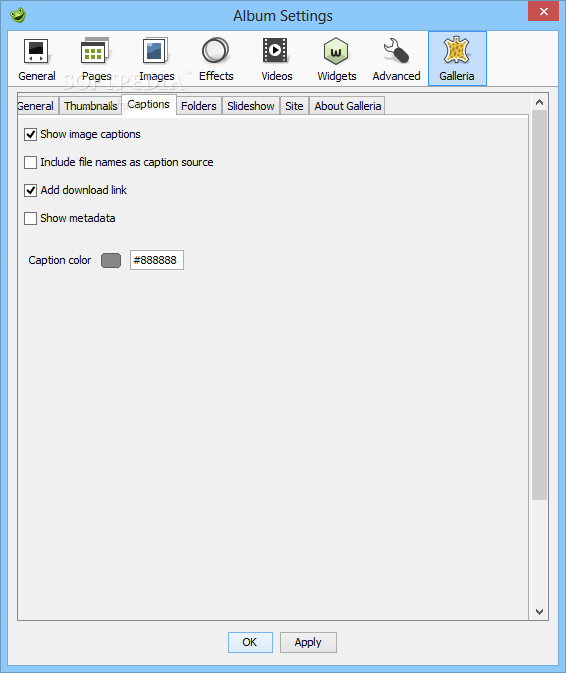The height and width of the screenshot is (673, 566).
Task: Enable Show metadata checkbox
Action: point(30,218)
